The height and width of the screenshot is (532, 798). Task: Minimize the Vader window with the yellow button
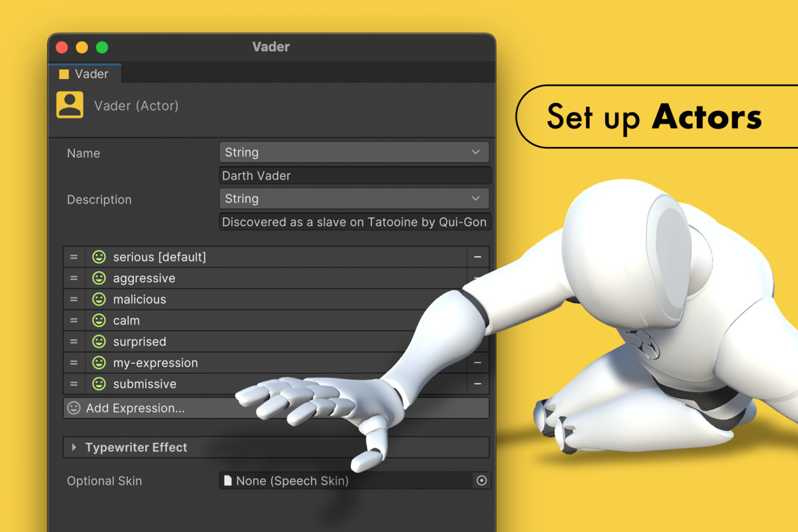pyautogui.click(x=82, y=47)
